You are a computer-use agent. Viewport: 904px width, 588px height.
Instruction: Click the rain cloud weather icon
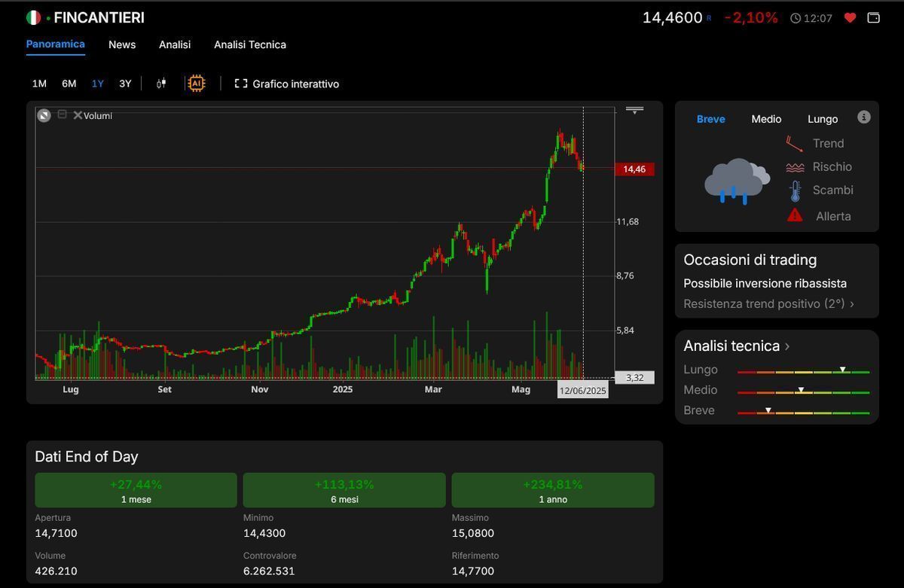(x=737, y=181)
